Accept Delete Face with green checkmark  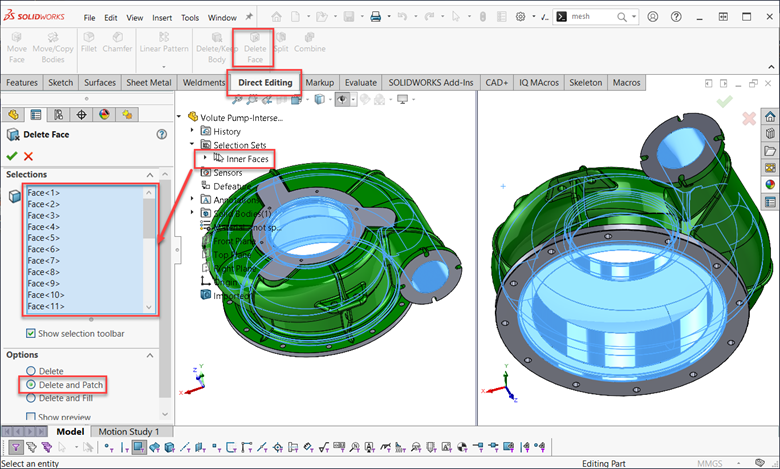pyautogui.click(x=12, y=156)
